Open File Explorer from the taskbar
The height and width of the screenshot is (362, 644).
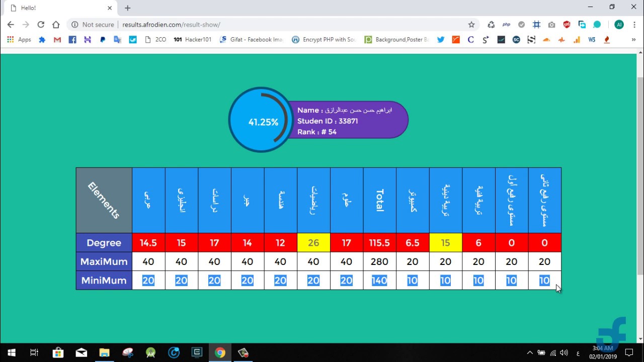104,352
